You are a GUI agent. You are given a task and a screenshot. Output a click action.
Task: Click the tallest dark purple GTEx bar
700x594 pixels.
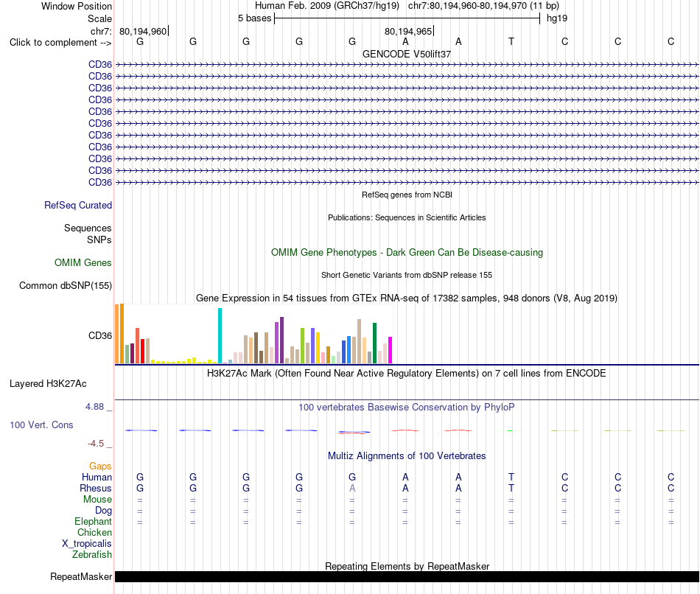281,340
